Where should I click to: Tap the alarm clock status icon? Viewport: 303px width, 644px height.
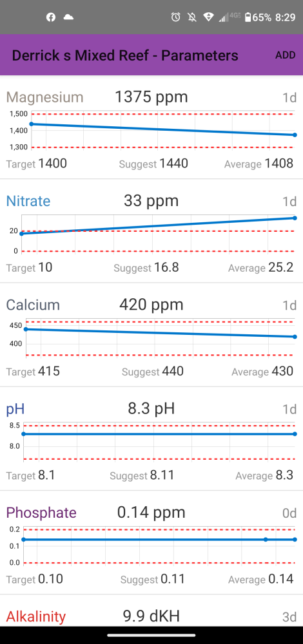(x=175, y=17)
